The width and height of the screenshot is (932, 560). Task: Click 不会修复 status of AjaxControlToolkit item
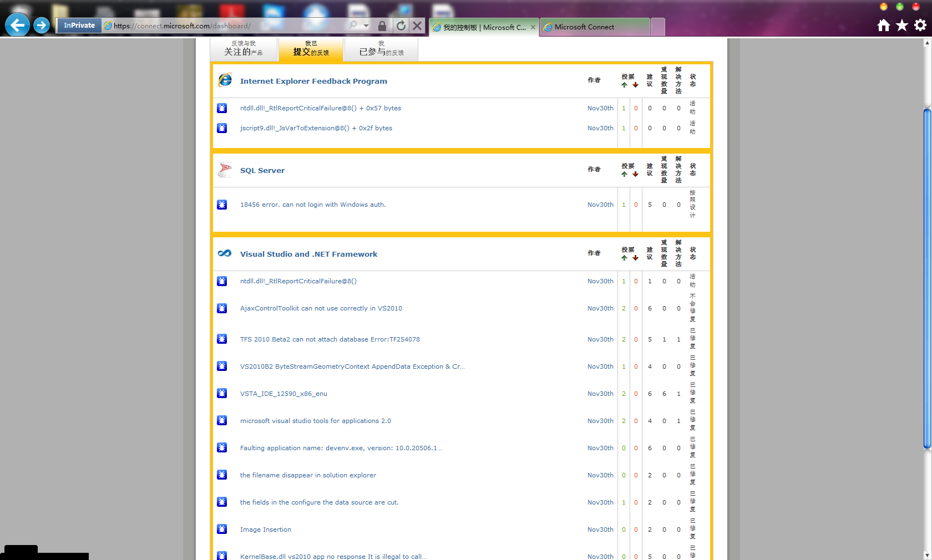click(692, 308)
